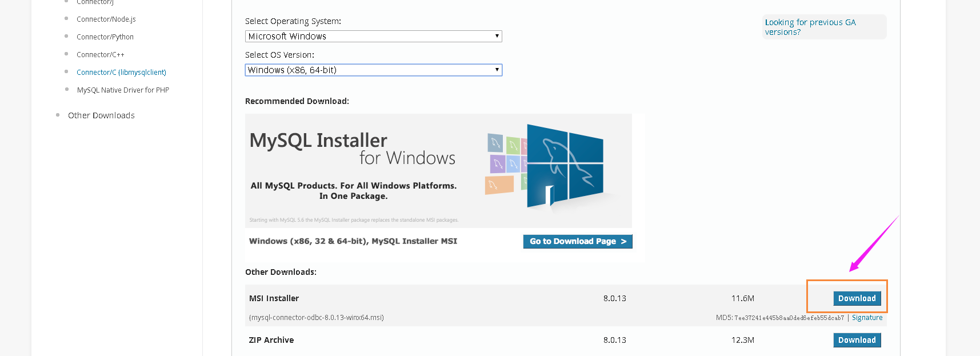Click the 'Select Operating System:' label
Screen dimensions: 980x356
(x=293, y=21)
